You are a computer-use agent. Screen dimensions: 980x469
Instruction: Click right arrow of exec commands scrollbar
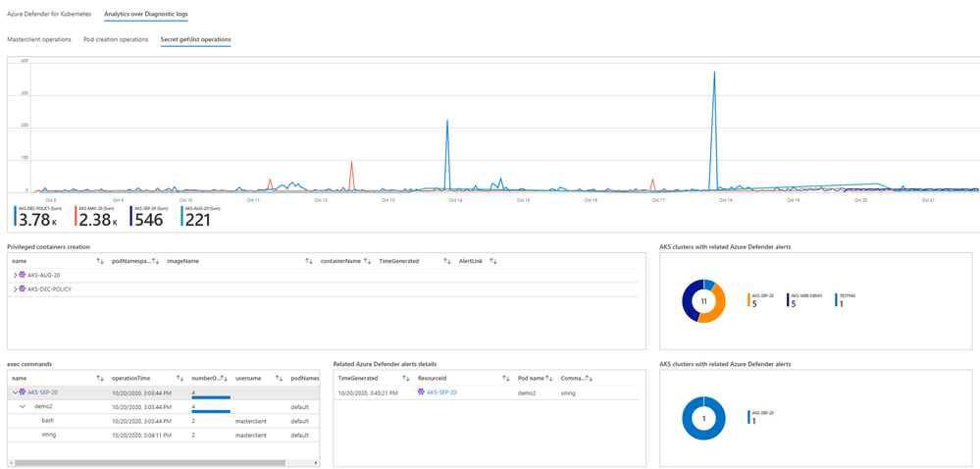point(317,463)
